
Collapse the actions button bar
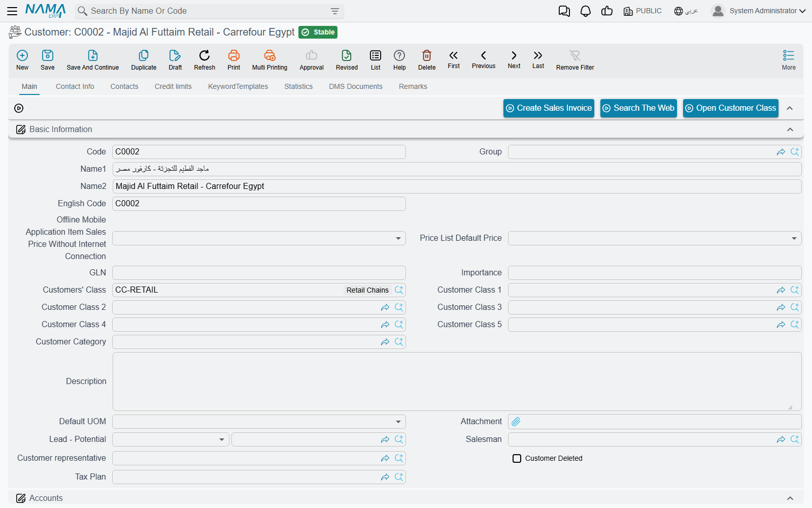790,108
